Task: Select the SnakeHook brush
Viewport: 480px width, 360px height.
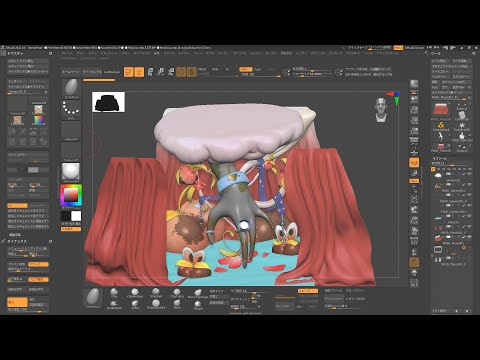Action: pos(114,304)
